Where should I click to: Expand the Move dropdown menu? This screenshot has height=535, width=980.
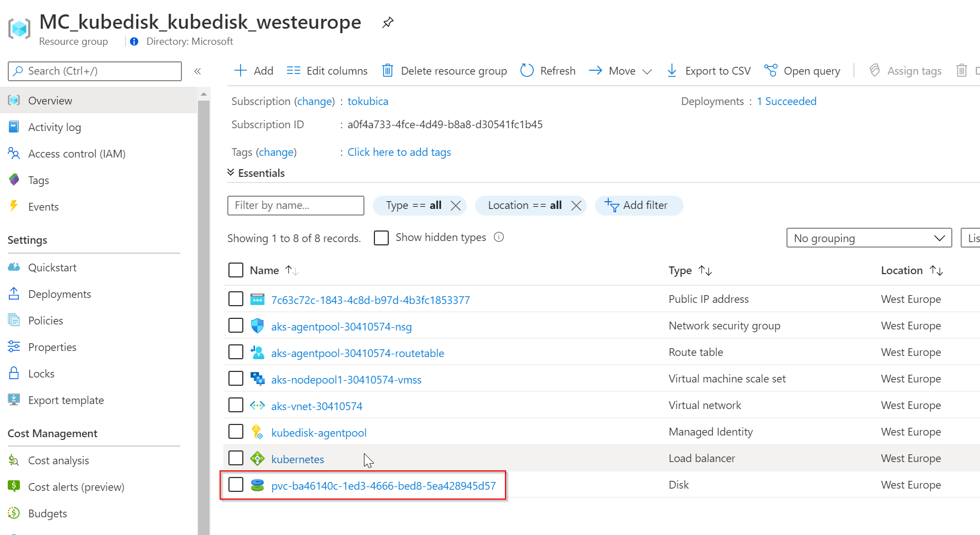tap(647, 71)
